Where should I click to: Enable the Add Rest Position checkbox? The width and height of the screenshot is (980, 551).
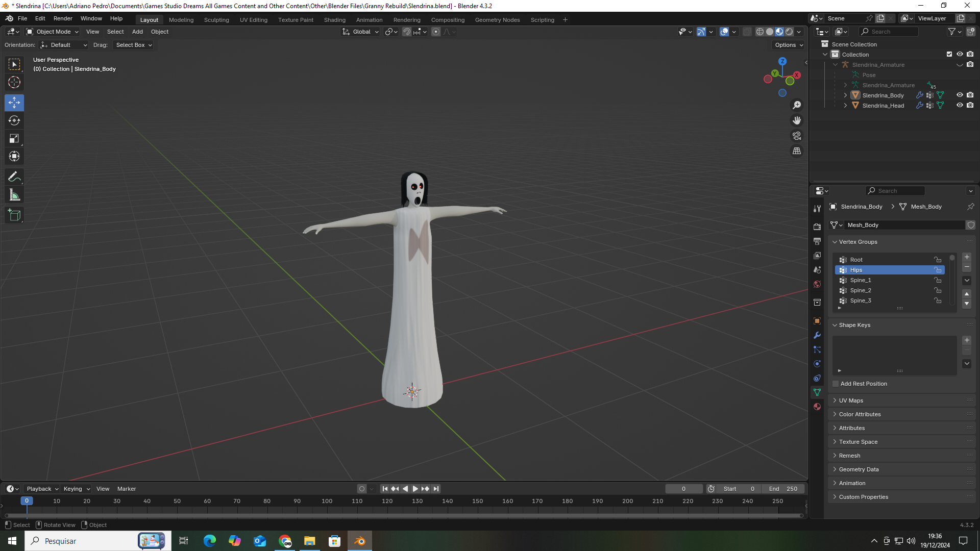pos(835,383)
